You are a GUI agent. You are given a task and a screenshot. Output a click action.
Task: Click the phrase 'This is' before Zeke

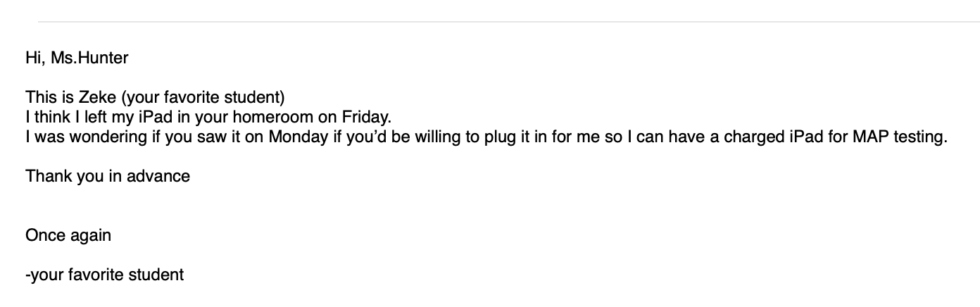click(49, 98)
